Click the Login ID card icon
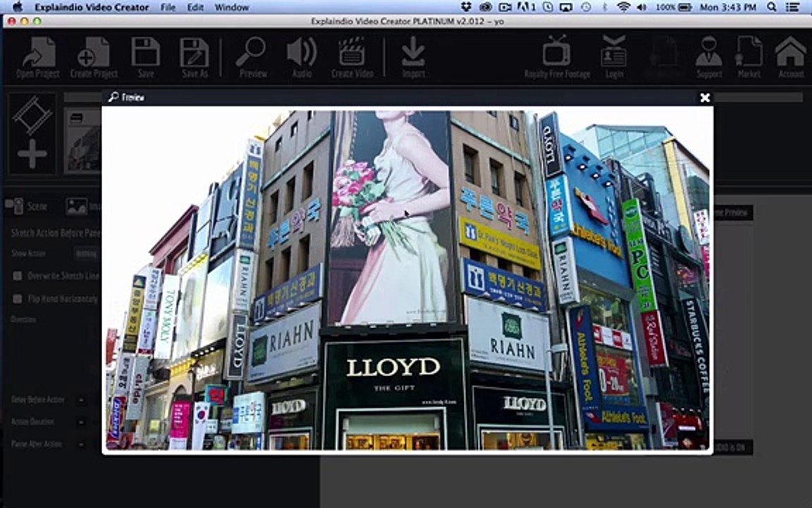The width and height of the screenshot is (812, 508). pos(614,57)
